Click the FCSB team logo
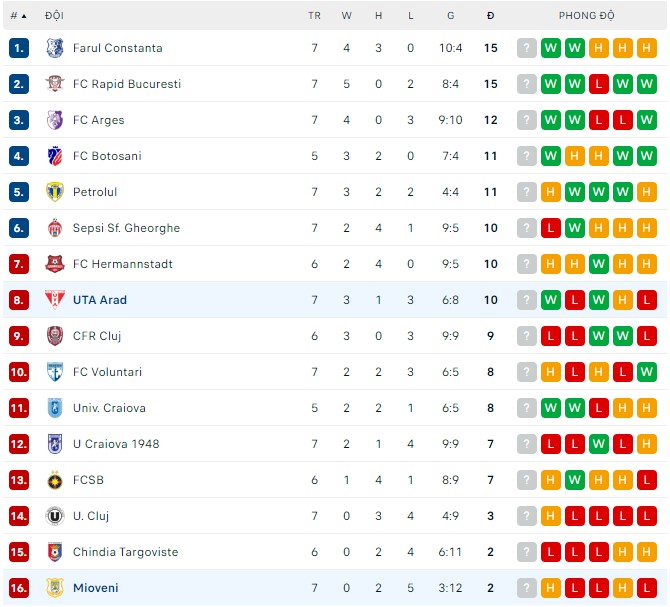 click(x=54, y=480)
